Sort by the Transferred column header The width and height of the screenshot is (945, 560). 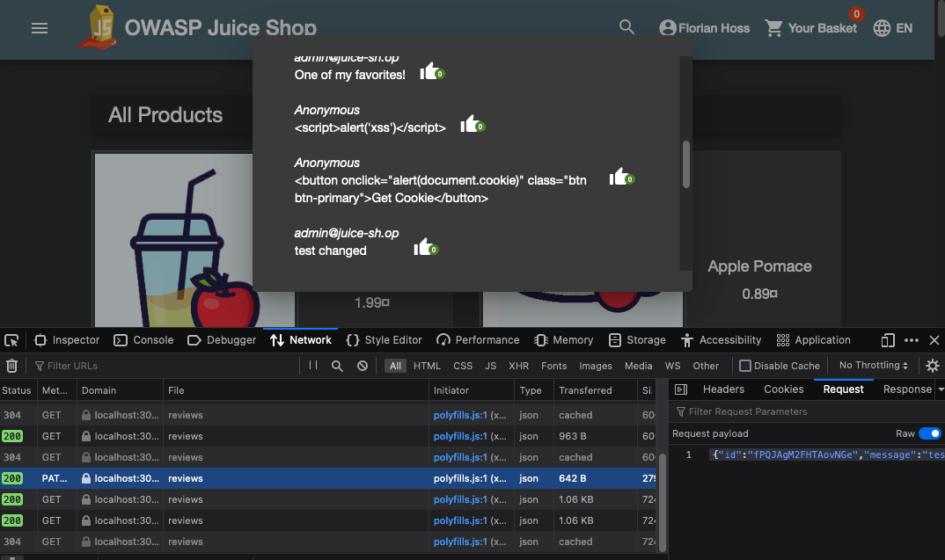(x=595, y=390)
